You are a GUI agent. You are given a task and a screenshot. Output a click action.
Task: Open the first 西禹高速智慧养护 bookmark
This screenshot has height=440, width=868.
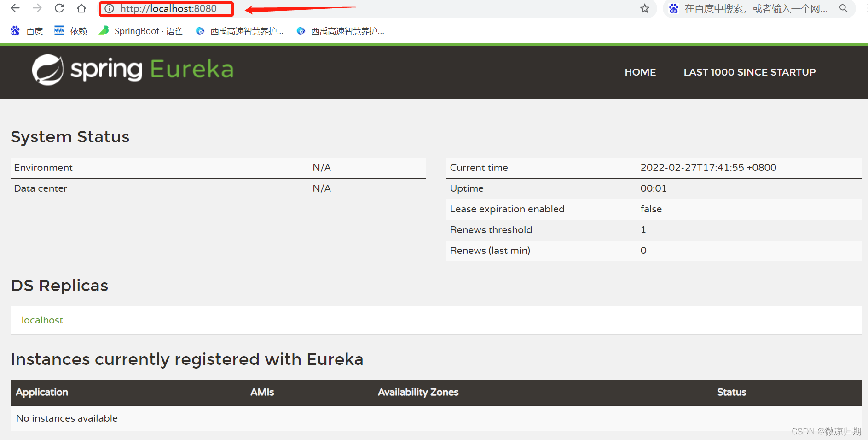240,31
